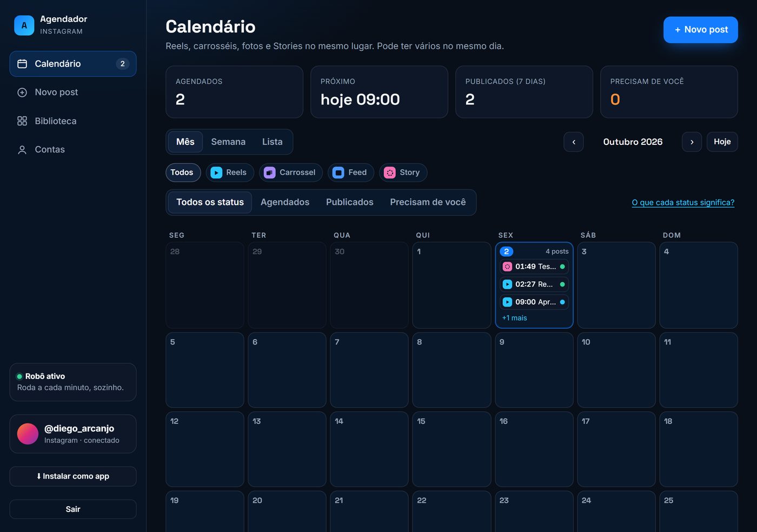
Task: Select day 18 on the calendar
Action: pos(699,449)
